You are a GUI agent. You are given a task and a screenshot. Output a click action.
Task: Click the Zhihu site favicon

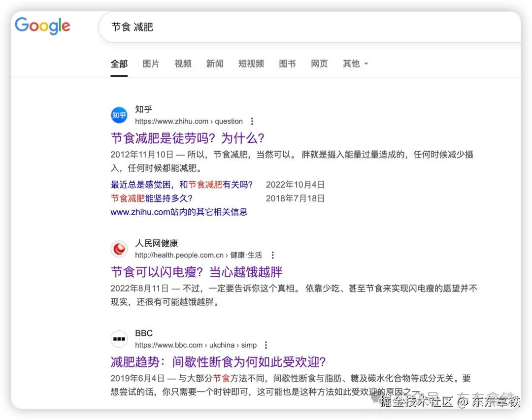pyautogui.click(x=119, y=115)
